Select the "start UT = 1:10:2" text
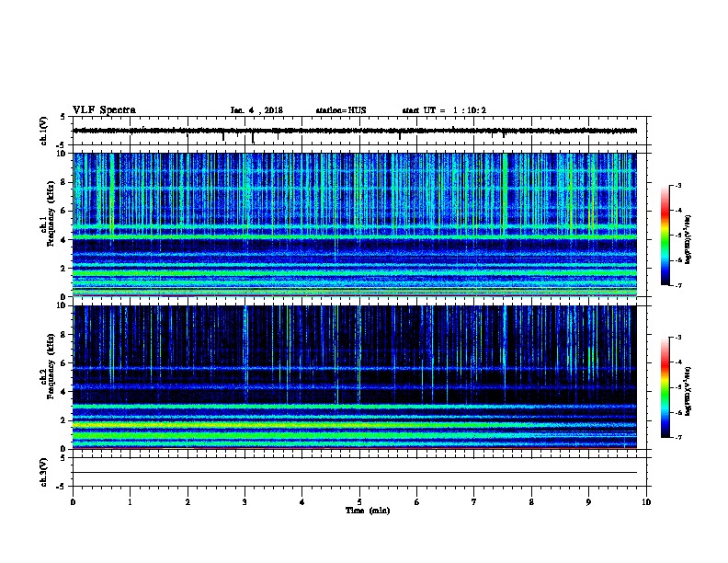 444,110
